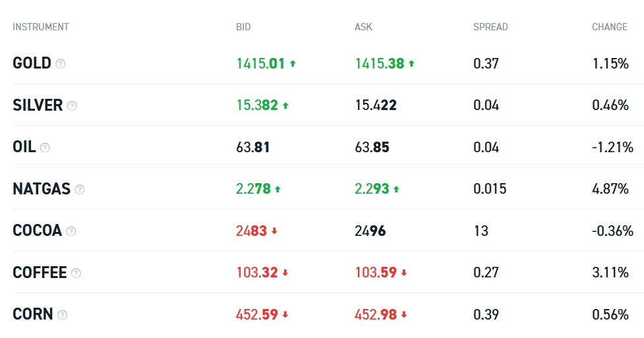Image resolution: width=644 pixels, height=338 pixels.
Task: Open the info icon beside COCOA
Action: 71,231
